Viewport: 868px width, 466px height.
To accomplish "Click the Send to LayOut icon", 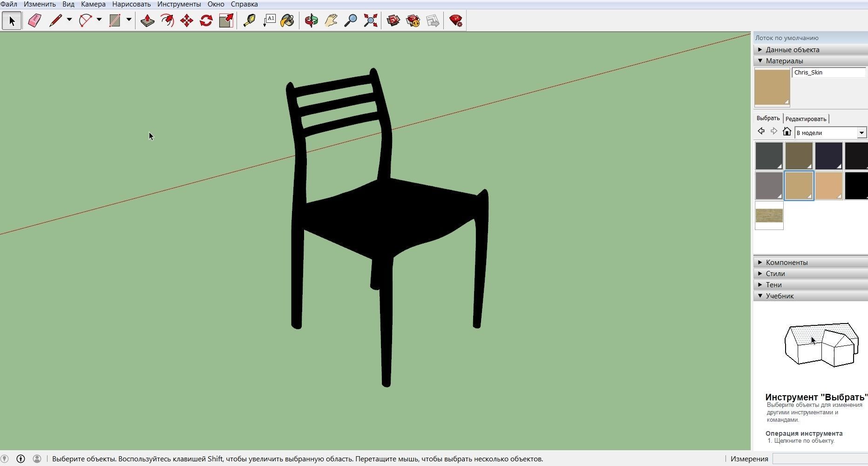I will pos(433,20).
